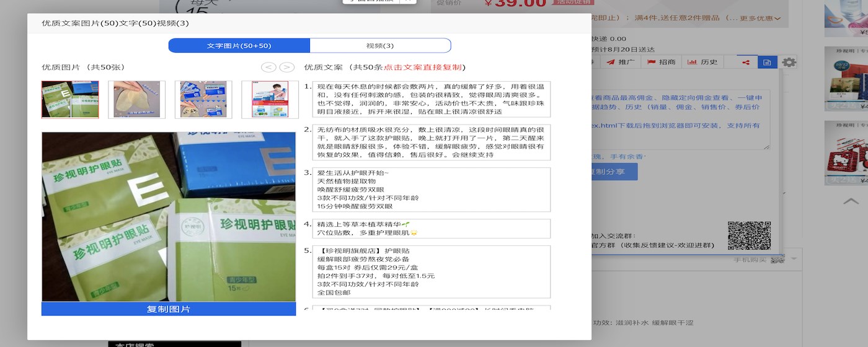Go to previous image page arrow
Screen dimensions: 868x347
click(268, 67)
